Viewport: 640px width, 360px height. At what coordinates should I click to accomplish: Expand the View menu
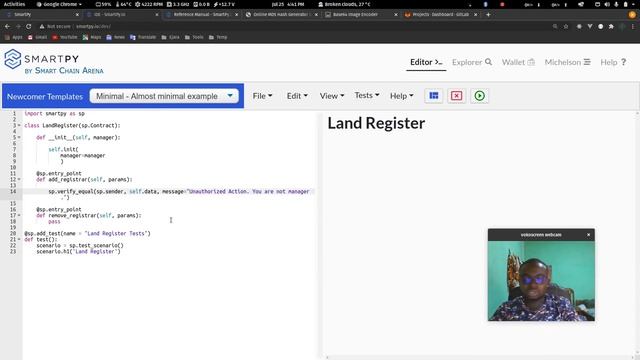(331, 96)
